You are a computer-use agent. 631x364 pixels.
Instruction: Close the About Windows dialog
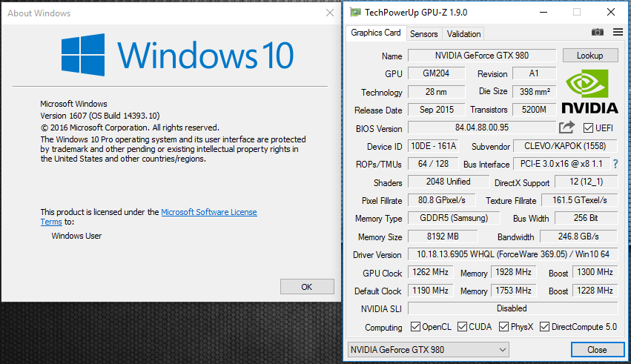coord(330,13)
